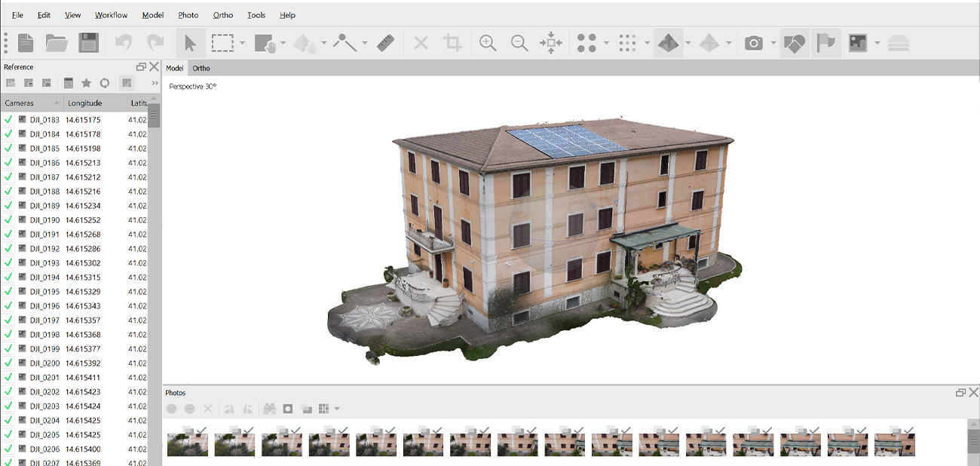Toggle camera visibility with the camera icon
980x466 pixels.
coord(754,43)
